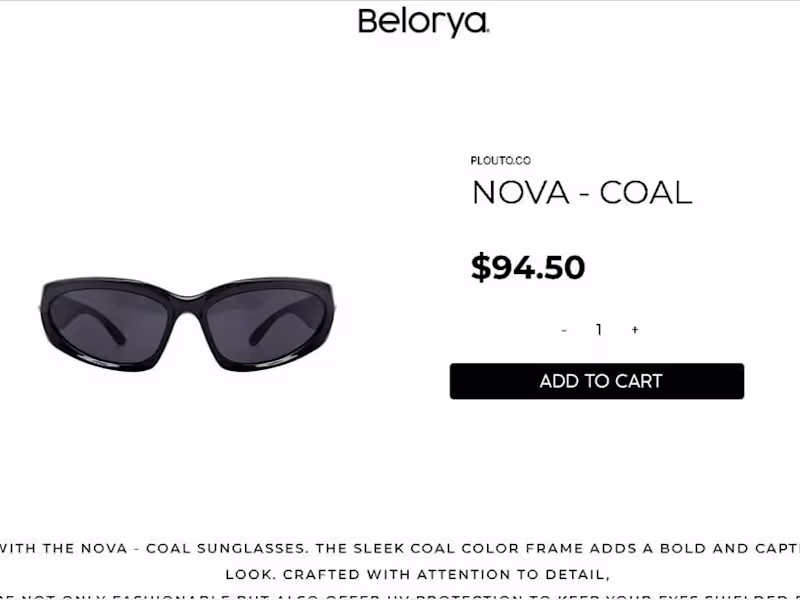Decrease quantity with the minus button
This screenshot has width=800, height=600.
(x=564, y=330)
